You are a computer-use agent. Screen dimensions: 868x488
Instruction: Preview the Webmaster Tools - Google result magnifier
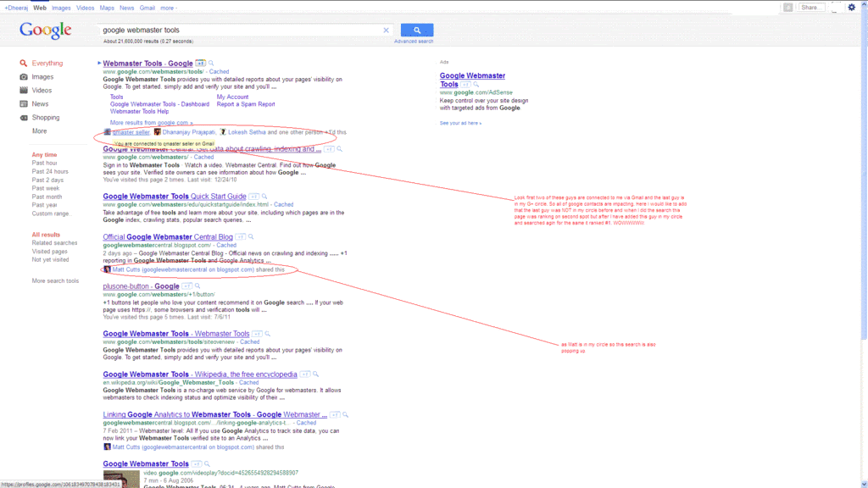click(x=211, y=63)
